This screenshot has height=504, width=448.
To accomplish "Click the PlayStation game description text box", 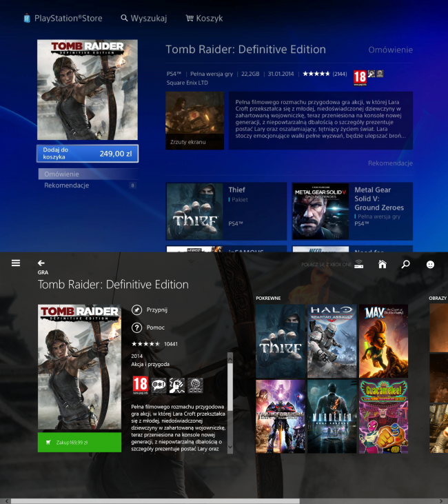I will pos(320,121).
